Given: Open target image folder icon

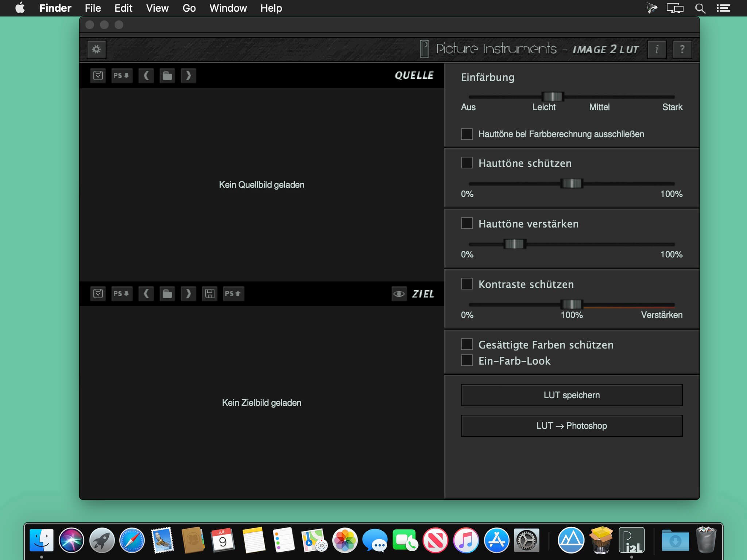Looking at the screenshot, I should point(167,293).
